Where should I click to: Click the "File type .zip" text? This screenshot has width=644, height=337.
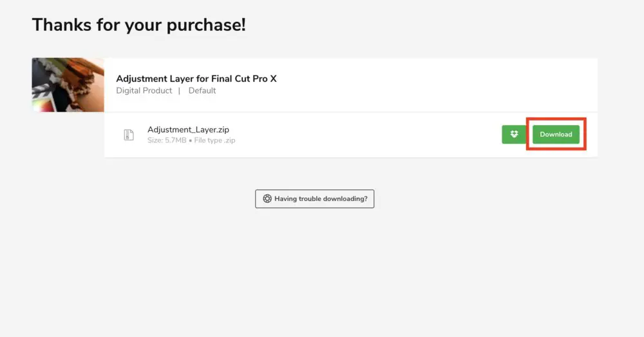point(214,140)
